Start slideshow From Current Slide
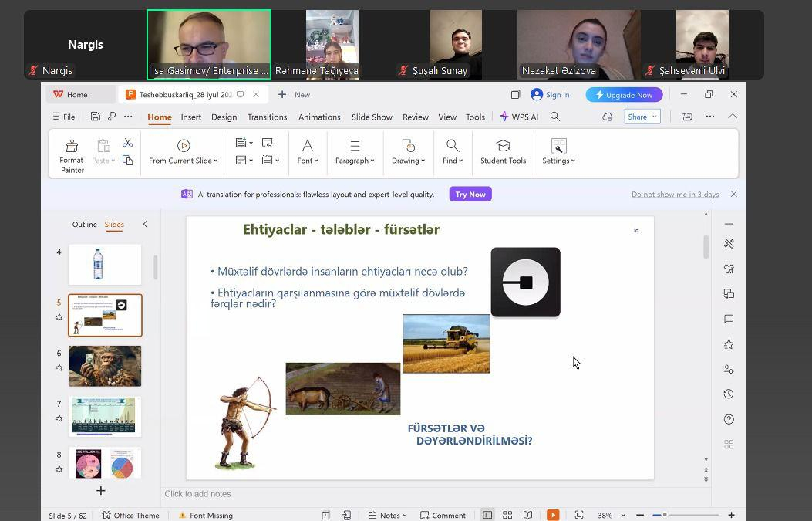The image size is (812, 521). [x=183, y=152]
